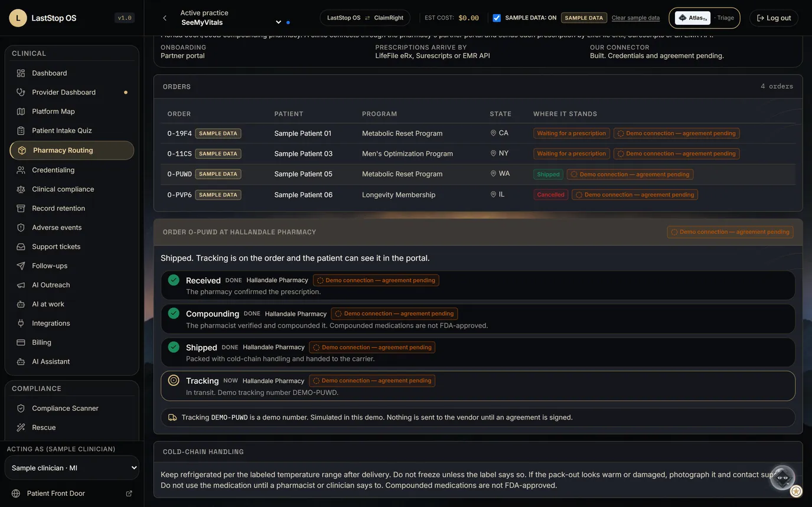
Task: Select order O-11CS in the orders table
Action: pyautogui.click(x=478, y=153)
